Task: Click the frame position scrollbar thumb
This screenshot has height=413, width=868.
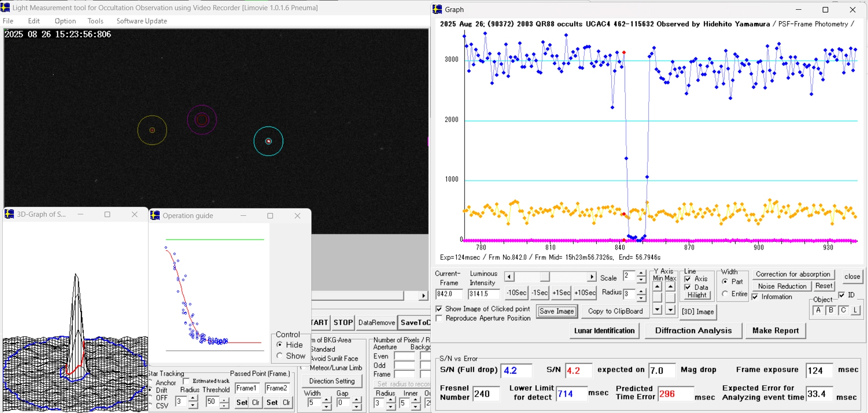Action: coord(545,277)
